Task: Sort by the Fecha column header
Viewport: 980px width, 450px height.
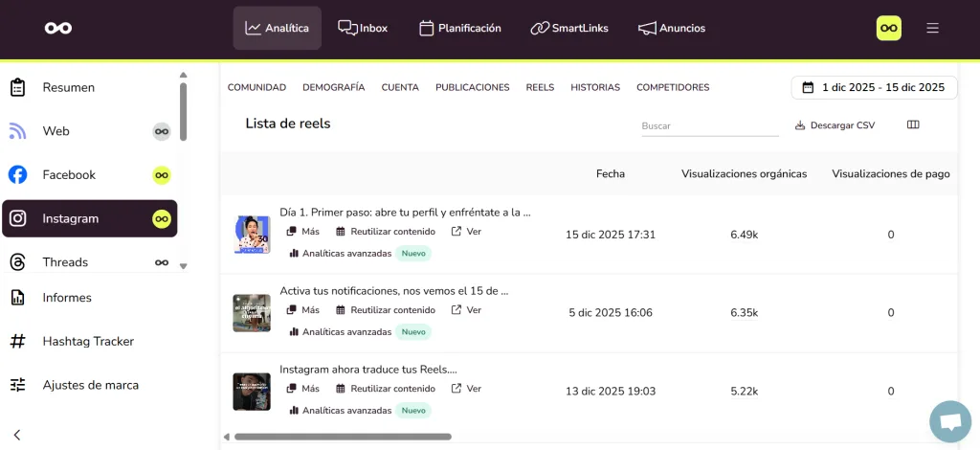Action: pyautogui.click(x=611, y=173)
